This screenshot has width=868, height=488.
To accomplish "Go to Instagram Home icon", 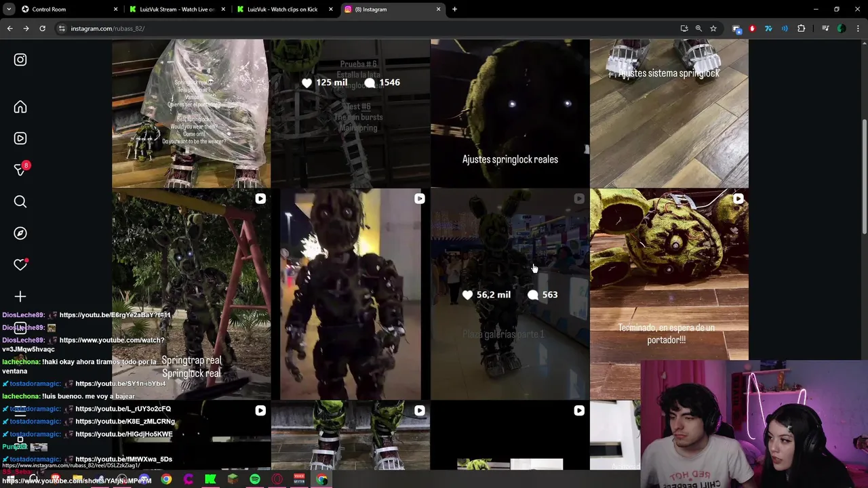I will [x=20, y=107].
